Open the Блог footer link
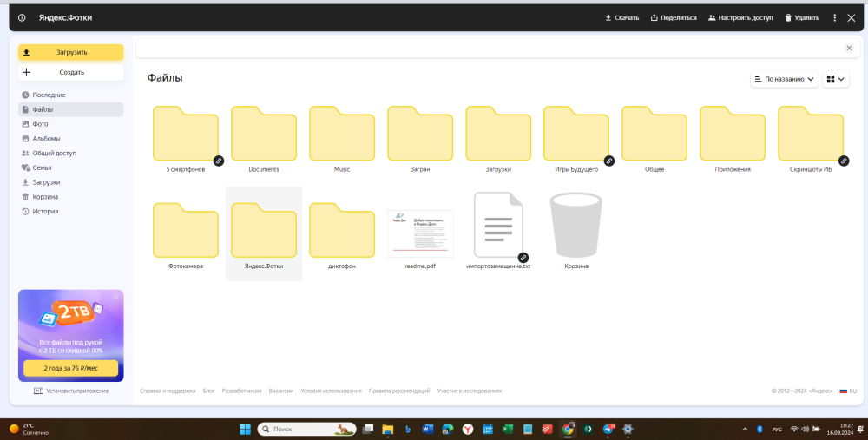This screenshot has height=440, width=868. click(x=208, y=391)
